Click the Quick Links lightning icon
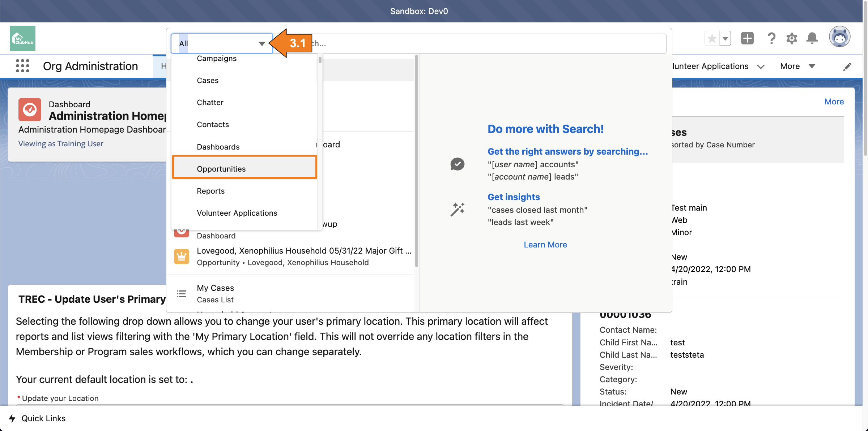The image size is (868, 431). pos(12,418)
